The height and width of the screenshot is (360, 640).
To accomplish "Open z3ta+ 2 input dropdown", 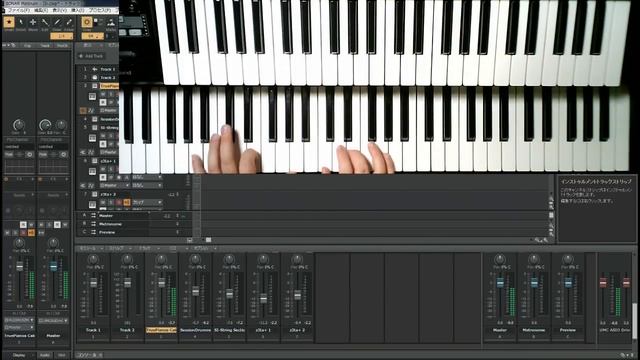I will pyautogui.click(x=147, y=202).
